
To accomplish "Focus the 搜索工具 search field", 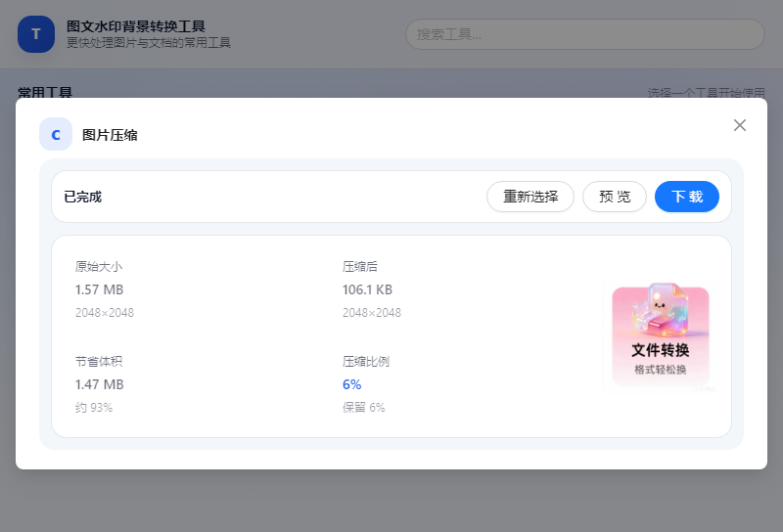I will (584, 34).
